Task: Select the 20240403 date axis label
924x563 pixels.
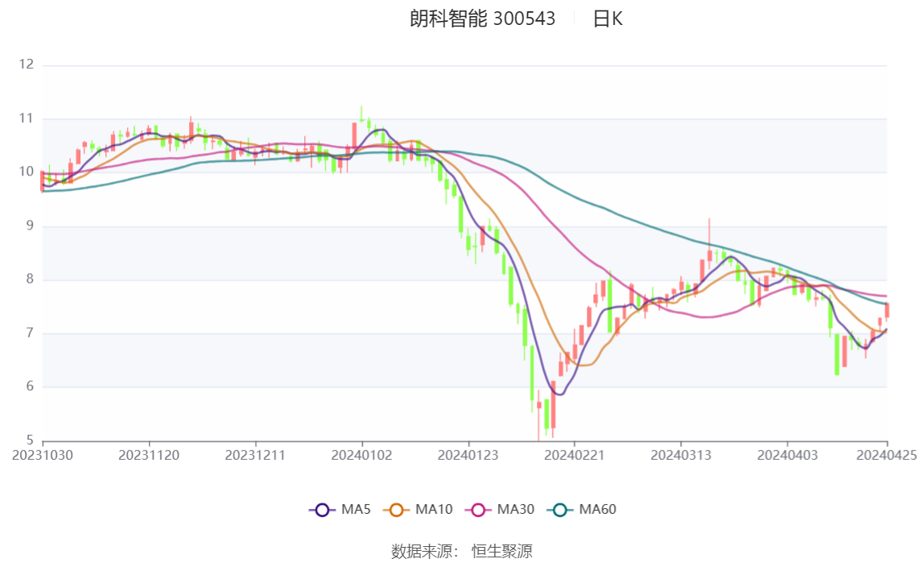Action: click(x=787, y=456)
